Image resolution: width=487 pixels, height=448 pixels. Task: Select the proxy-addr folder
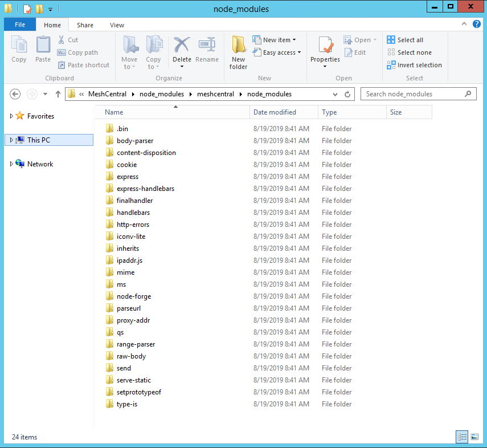pyautogui.click(x=128, y=320)
